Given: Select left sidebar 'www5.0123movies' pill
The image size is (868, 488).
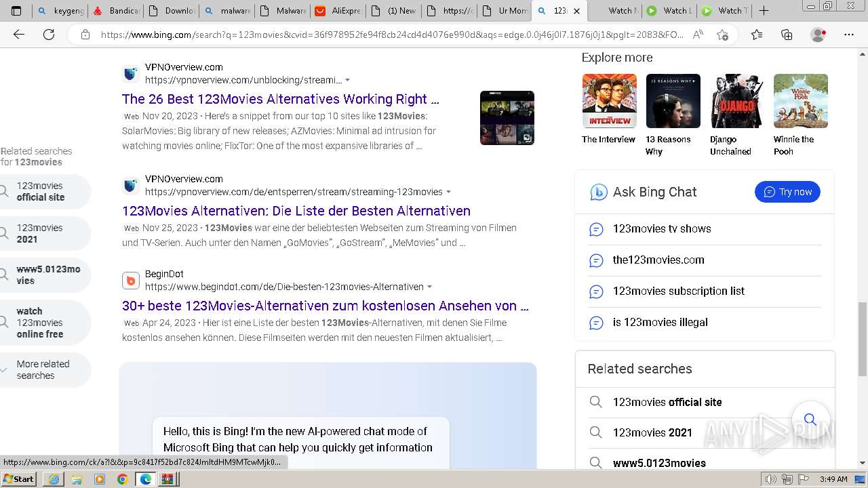Looking at the screenshot, I should pos(45,275).
